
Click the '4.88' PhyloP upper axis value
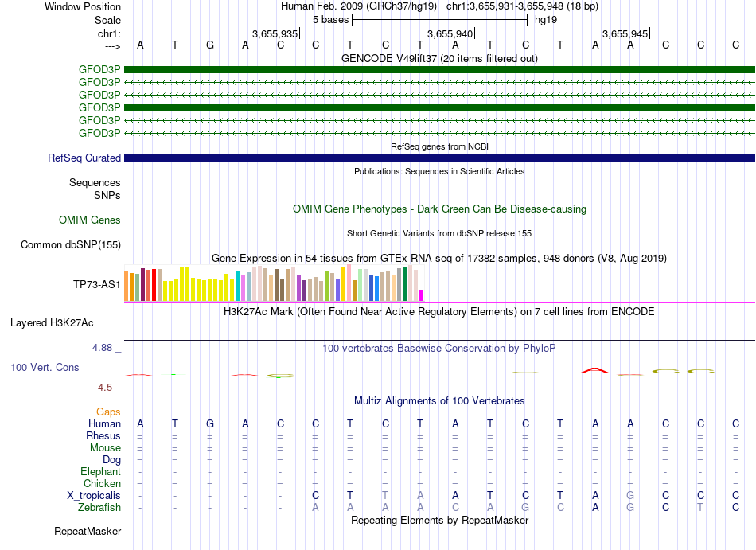pos(102,348)
